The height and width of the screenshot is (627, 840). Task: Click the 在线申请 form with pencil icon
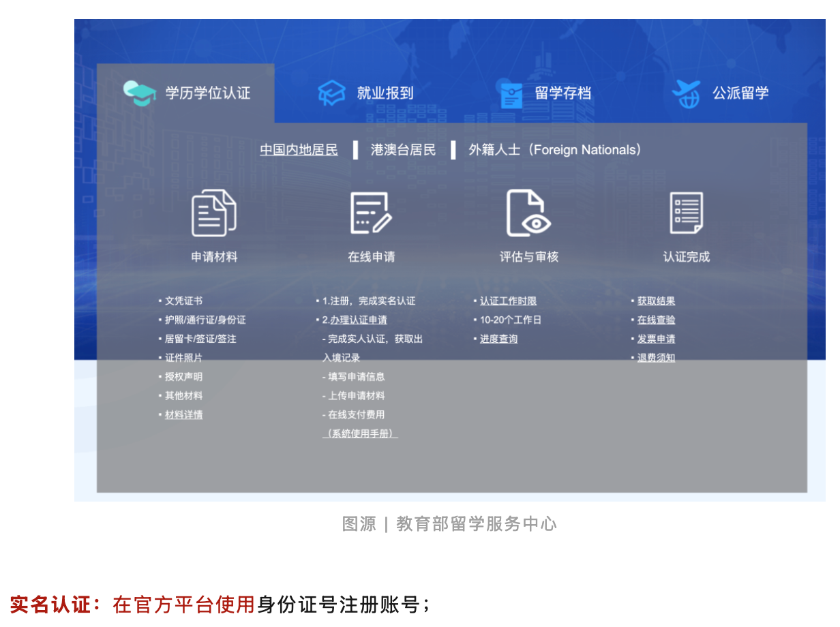click(371, 213)
